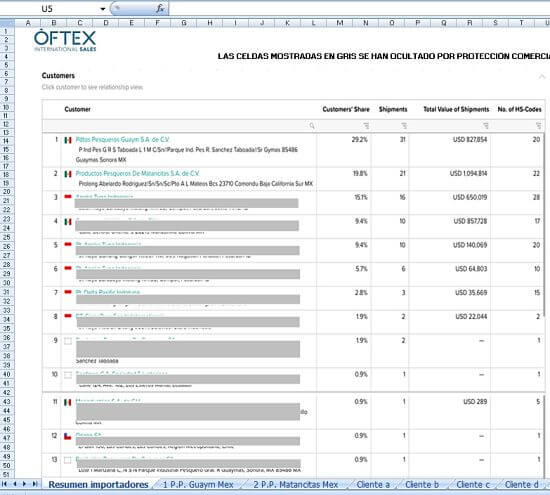Viewport: 550px width, 495px height.
Task: Select column A header
Action: tap(28, 23)
